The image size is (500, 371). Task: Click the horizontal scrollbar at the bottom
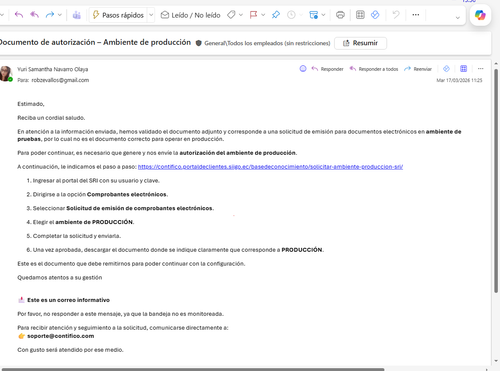(x=192, y=369)
